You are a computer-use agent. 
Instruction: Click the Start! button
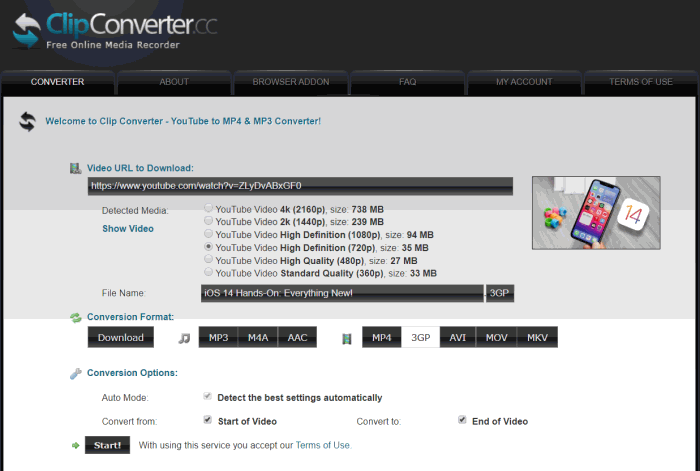[108, 445]
